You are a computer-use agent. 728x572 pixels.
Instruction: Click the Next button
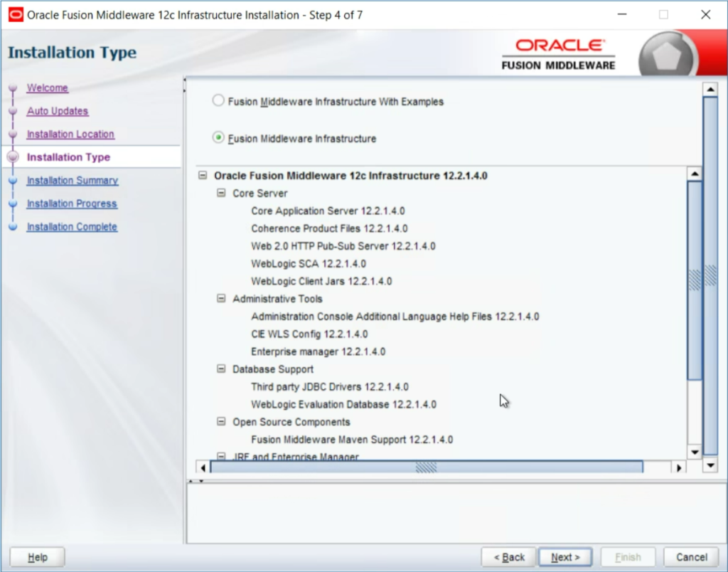pyautogui.click(x=565, y=556)
